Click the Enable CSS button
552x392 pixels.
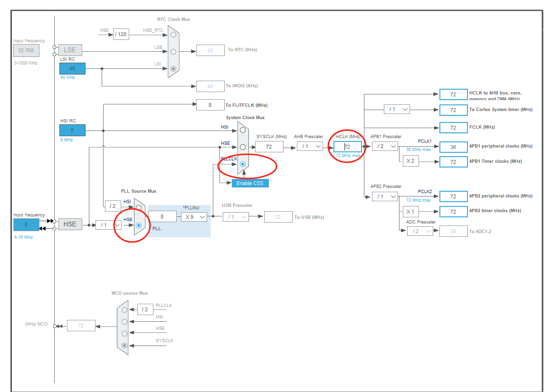[250, 183]
